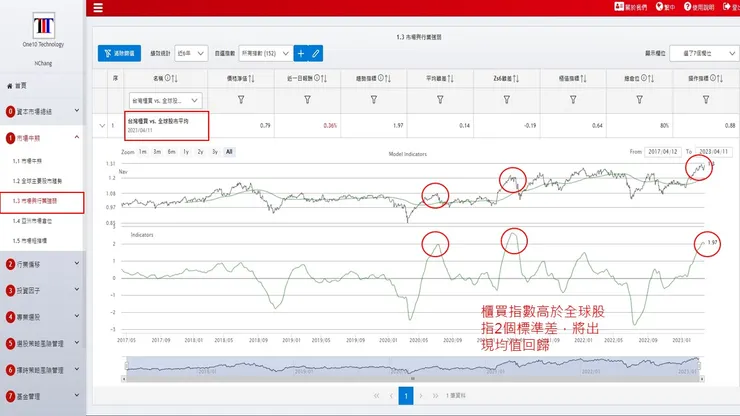Click the logout icon at the header's right edge

click(726, 7)
